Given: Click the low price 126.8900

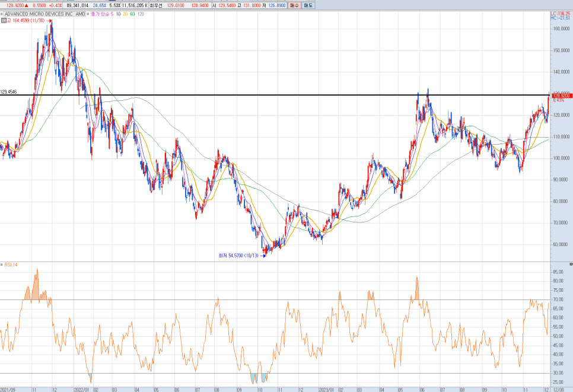Looking at the screenshot, I should [276, 5].
